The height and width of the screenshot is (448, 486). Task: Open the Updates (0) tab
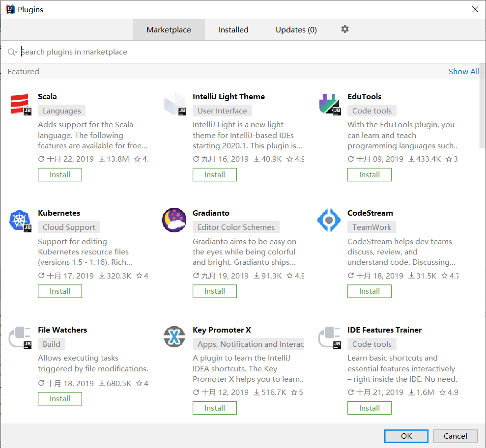(296, 30)
